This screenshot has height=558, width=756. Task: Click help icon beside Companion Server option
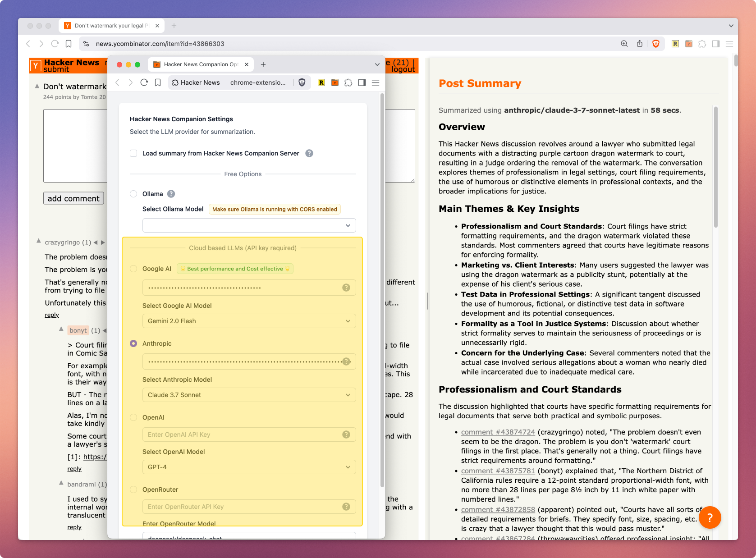pos(309,153)
